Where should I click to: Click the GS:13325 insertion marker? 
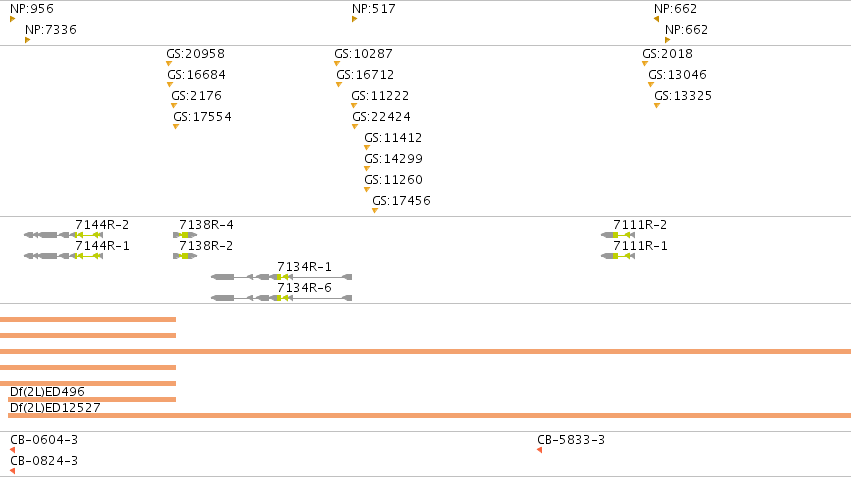coord(657,106)
